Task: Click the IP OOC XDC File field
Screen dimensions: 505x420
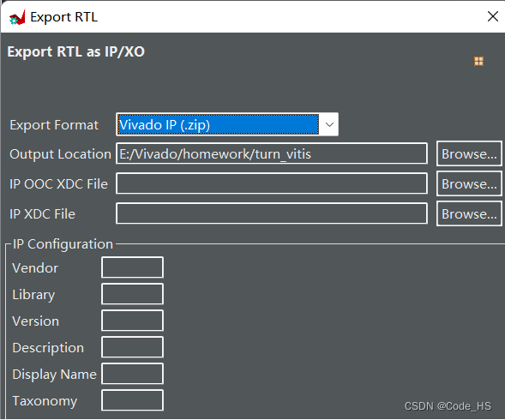Action: (x=272, y=183)
